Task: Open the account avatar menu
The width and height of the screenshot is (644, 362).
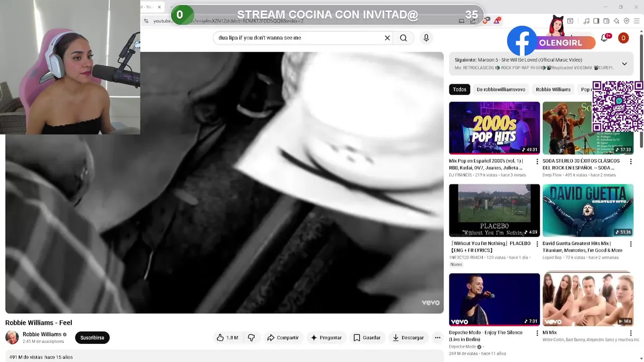Action: pos(623,38)
